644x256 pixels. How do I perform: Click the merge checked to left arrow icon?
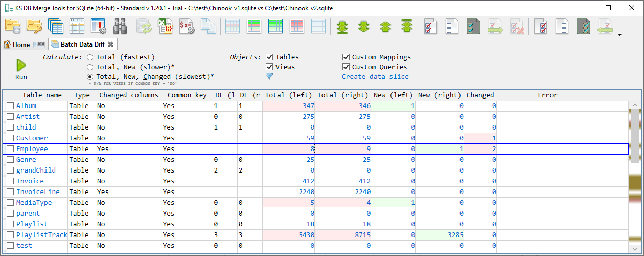(x=605, y=26)
